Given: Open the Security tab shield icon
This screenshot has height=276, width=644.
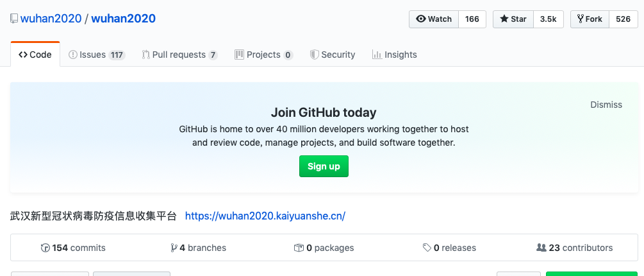Looking at the screenshot, I should click(x=315, y=55).
